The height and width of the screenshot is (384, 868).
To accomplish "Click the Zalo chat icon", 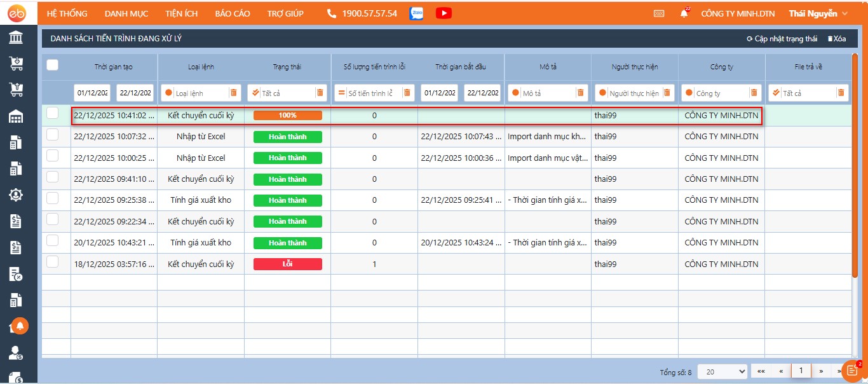I will [x=417, y=13].
